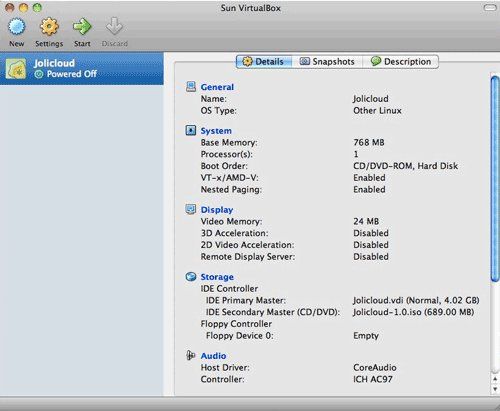Start the VM using the green arrow
The height and width of the screenshot is (411, 500).
[82, 27]
